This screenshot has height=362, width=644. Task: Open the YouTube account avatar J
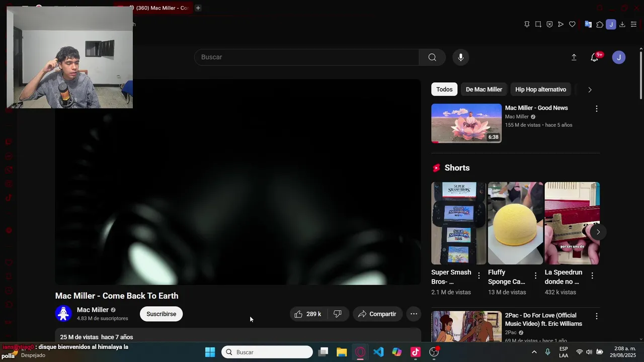(x=619, y=57)
